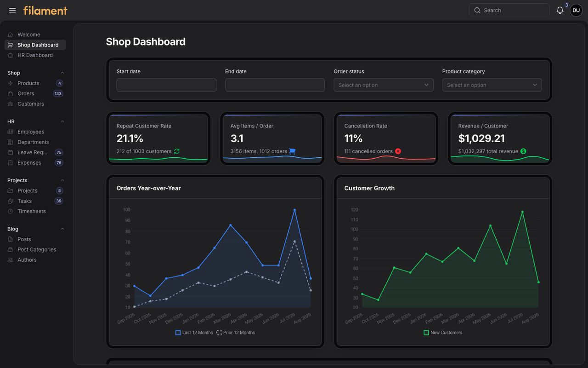588x368 pixels.
Task: Open Authors in sidebar
Action: coord(35,260)
